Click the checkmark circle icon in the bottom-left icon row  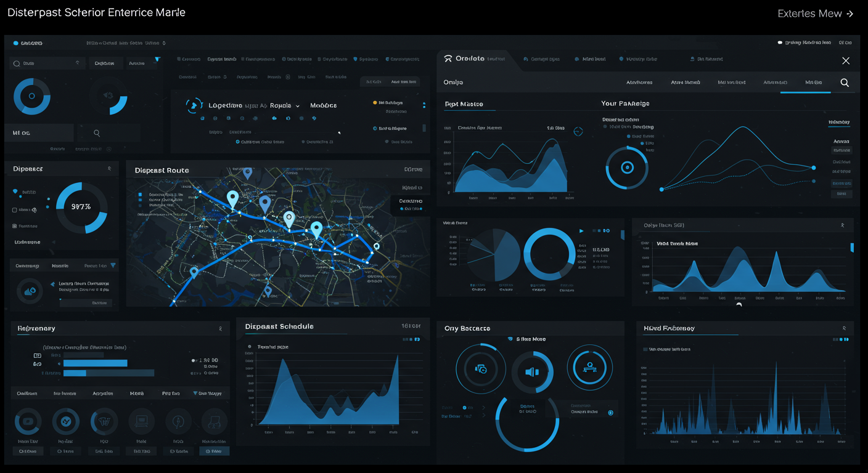[x=65, y=422]
